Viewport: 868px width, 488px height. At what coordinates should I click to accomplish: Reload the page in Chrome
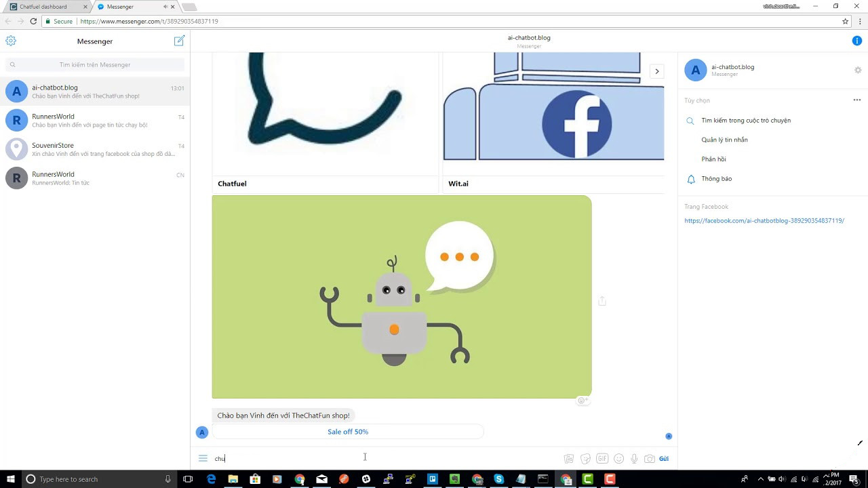(33, 21)
